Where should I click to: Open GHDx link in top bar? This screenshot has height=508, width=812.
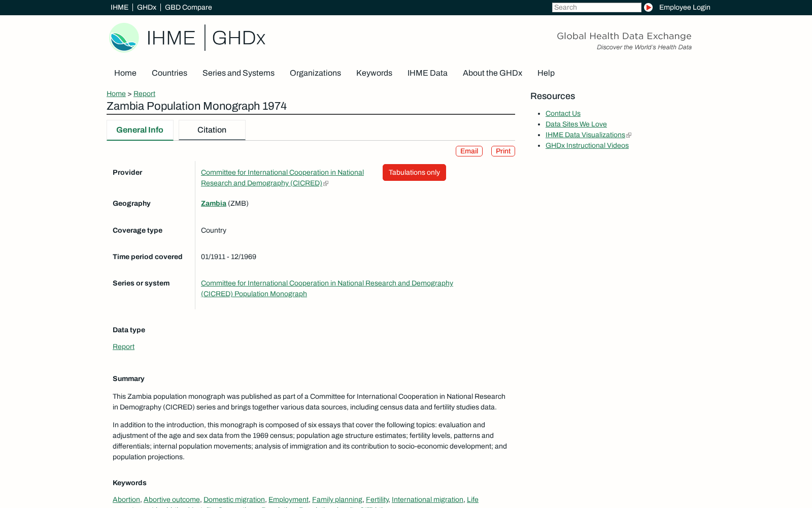pos(147,7)
